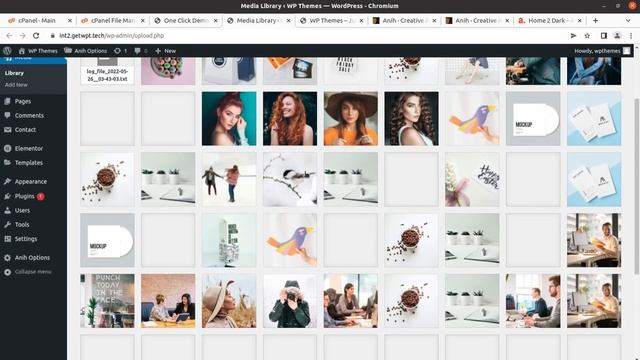640x360 pixels.
Task: Click Collapse menu text link
Action: coord(33,272)
